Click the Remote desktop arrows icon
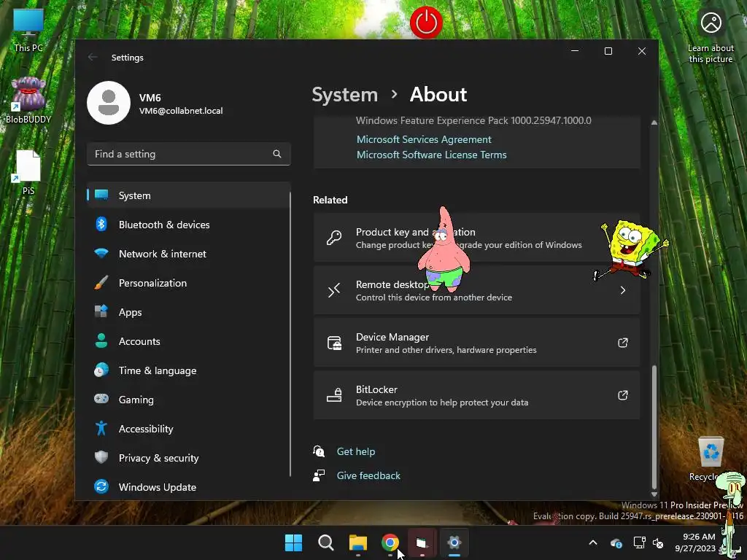The height and width of the screenshot is (560, 747). point(334,290)
